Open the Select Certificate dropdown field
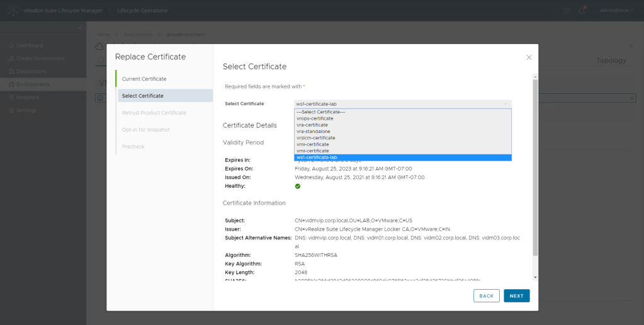Image resolution: width=644 pixels, height=325 pixels. 402,104
